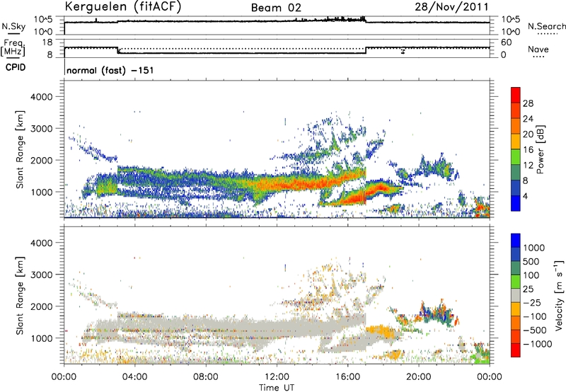This screenshot has width=566, height=392.
Task: Click the bright blue top segment of the velocity color bar
Action: [x=516, y=241]
